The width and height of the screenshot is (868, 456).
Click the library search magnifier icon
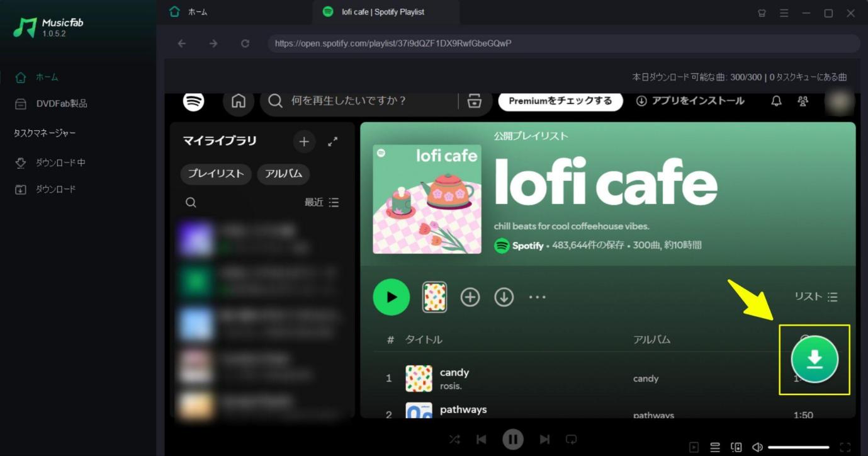click(191, 202)
